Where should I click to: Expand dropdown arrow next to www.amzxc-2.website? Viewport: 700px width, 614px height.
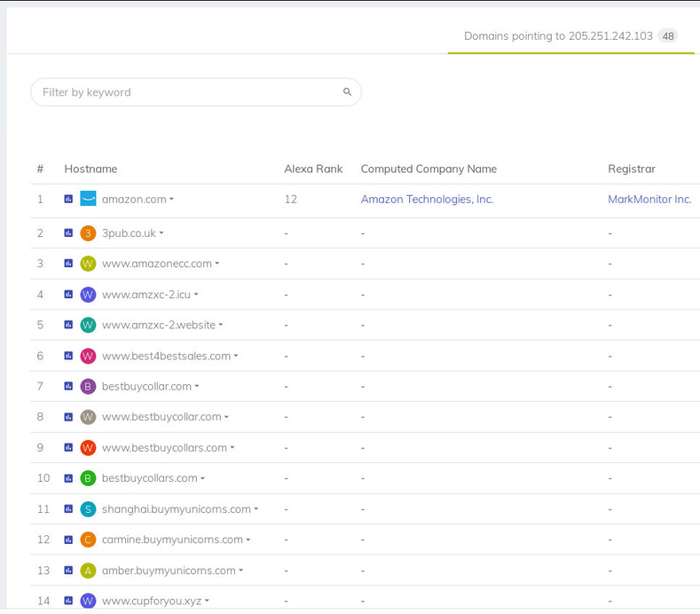point(221,325)
